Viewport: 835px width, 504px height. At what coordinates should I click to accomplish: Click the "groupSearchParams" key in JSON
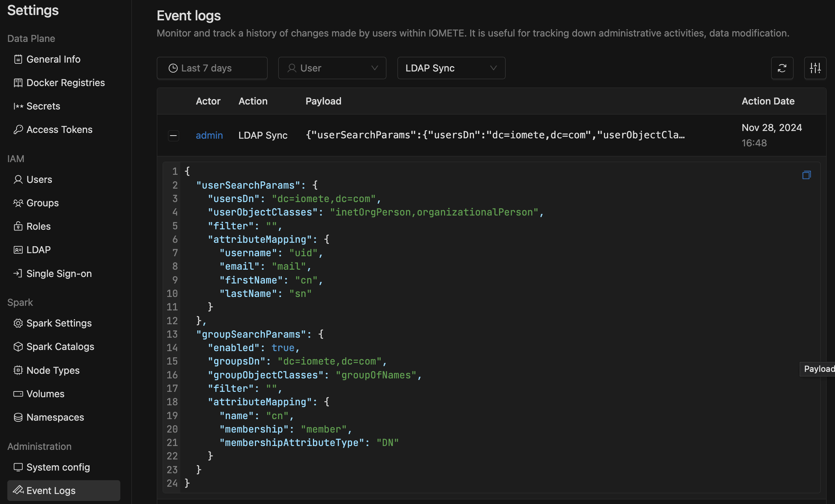click(251, 334)
